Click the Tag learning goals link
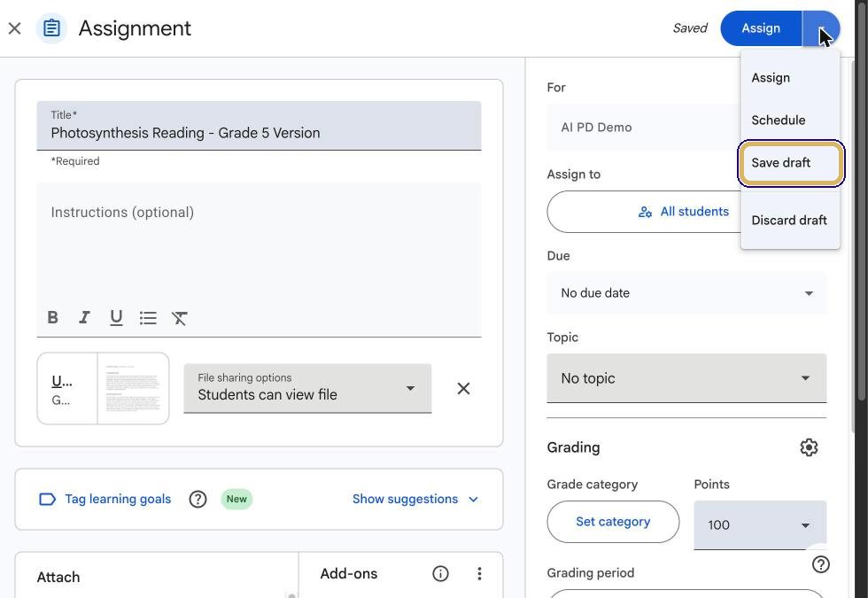This screenshot has width=868, height=598. click(x=118, y=500)
